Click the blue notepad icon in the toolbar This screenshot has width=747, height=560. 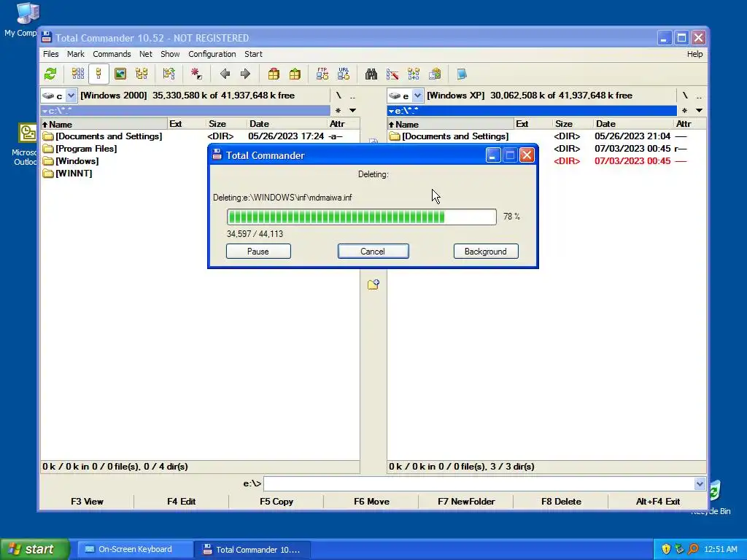click(462, 74)
